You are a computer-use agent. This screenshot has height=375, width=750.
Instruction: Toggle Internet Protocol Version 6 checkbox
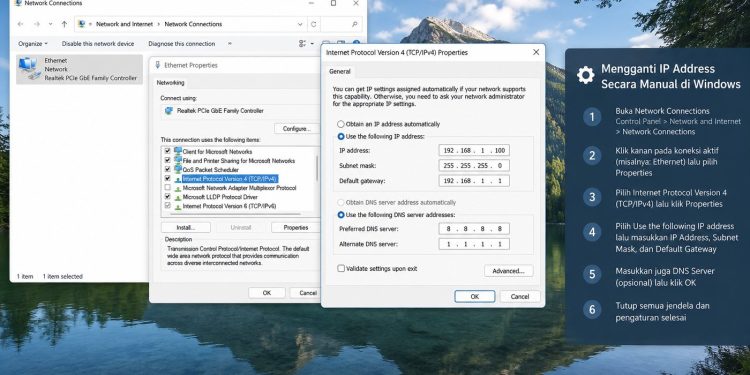click(167, 206)
